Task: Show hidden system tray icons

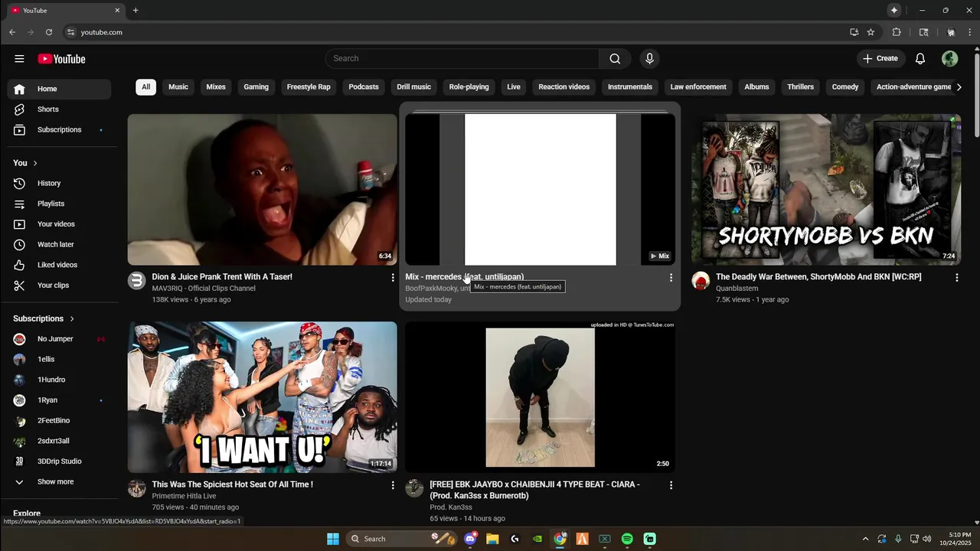Action: 865,539
